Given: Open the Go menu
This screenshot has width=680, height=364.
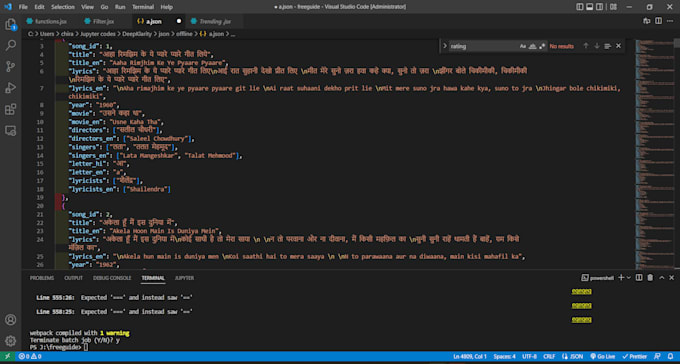Looking at the screenshot, I should point(104,7).
